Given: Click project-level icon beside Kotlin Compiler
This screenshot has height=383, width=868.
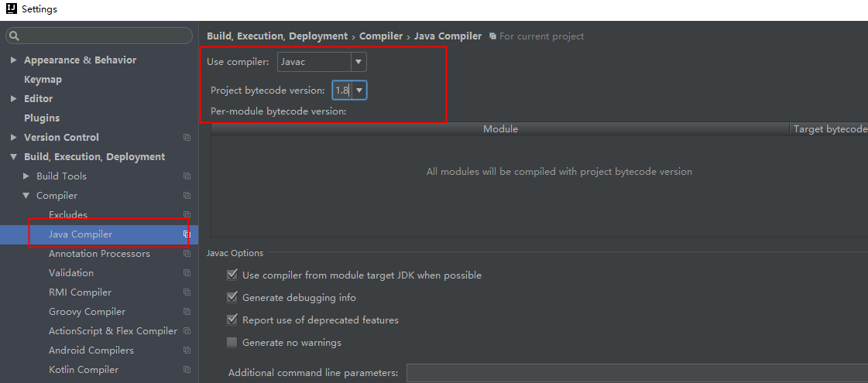Looking at the screenshot, I should [x=187, y=370].
